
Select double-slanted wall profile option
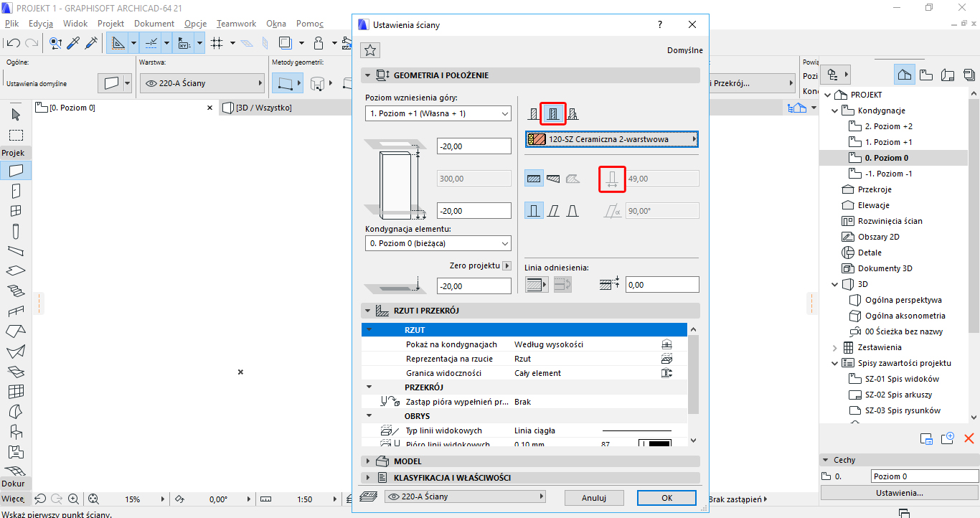[x=573, y=210]
